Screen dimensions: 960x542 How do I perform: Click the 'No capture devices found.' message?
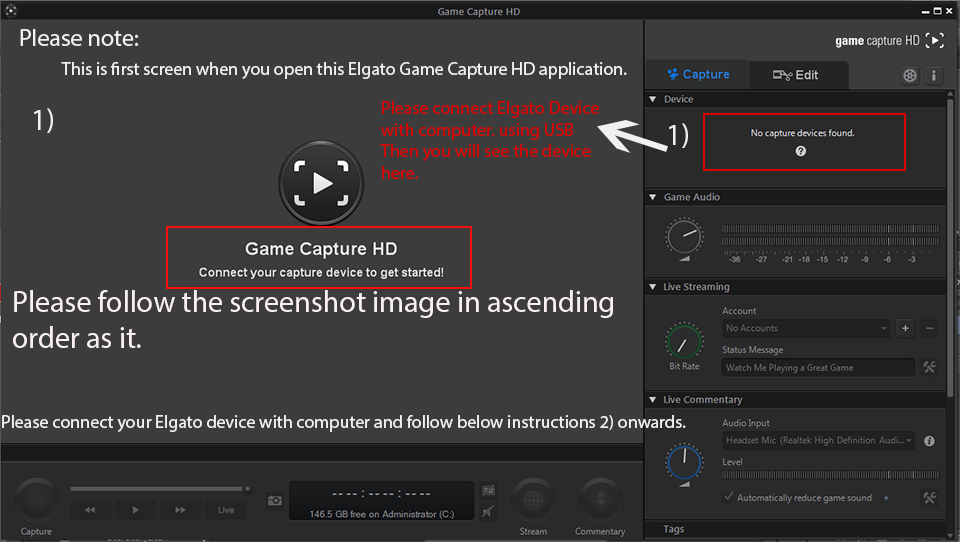803,133
